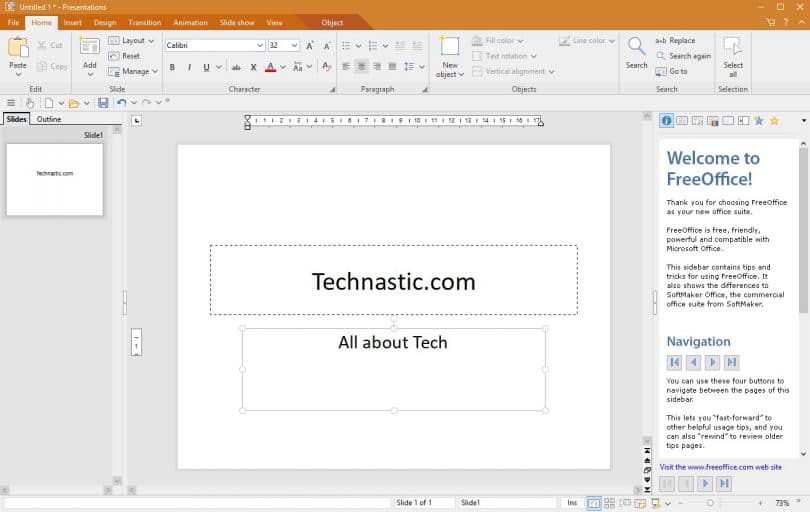
Task: Switch to the Design ribbon tab
Action: 105,23
